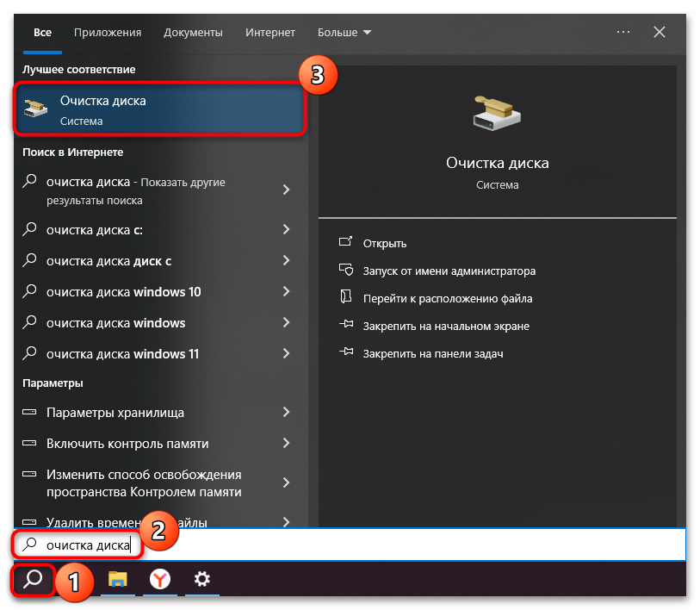Switch to the 'Приложения' tab
The width and height of the screenshot is (700, 610).
[x=107, y=32]
